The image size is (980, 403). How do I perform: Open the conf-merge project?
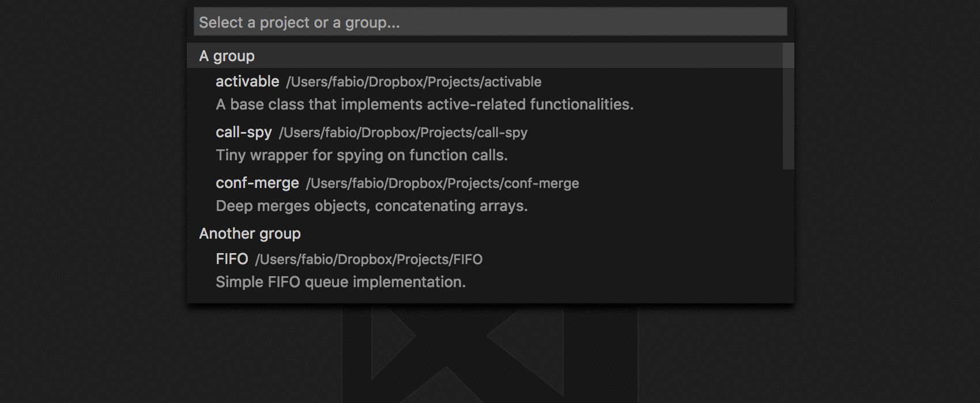tap(257, 183)
